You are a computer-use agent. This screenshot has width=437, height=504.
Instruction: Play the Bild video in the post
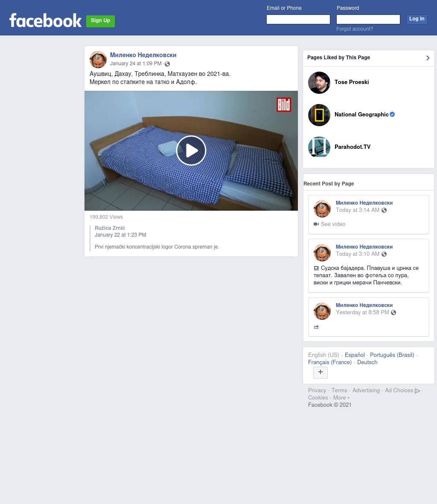click(x=191, y=151)
